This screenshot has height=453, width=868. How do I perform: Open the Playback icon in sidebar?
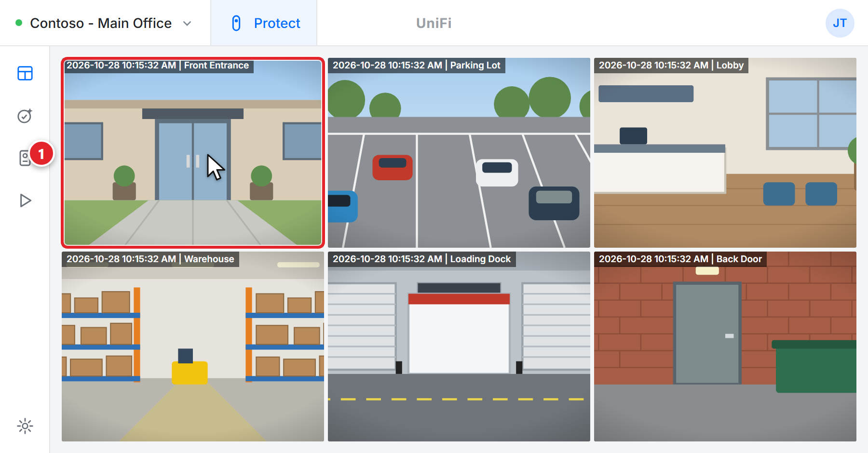[25, 200]
